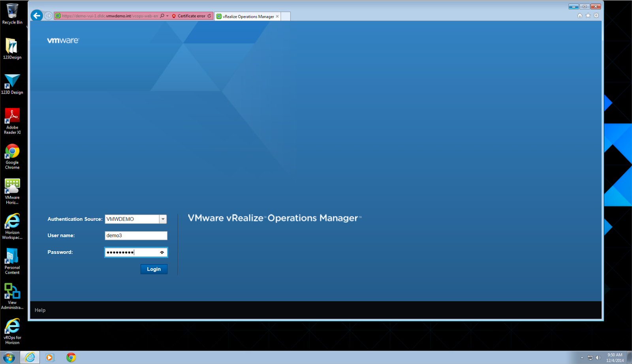Select the VMware Horizon client desktop icon

12,191
